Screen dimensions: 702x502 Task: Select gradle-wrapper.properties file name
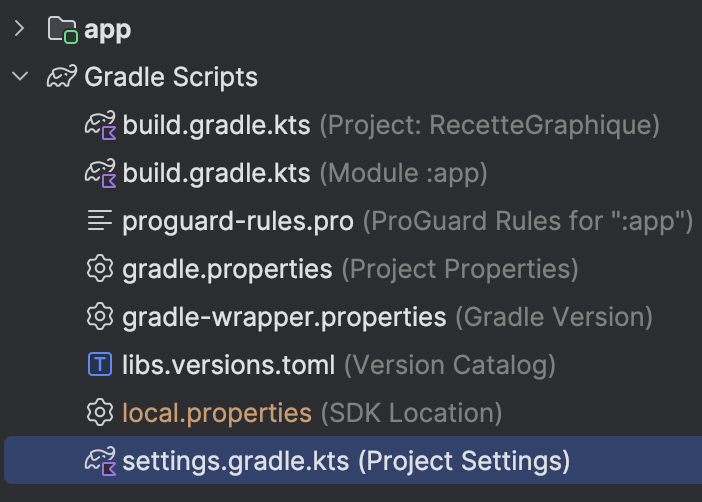coord(284,317)
